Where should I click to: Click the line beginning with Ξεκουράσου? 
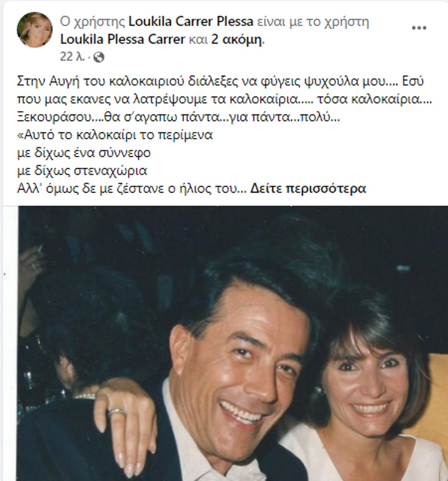[178, 117]
